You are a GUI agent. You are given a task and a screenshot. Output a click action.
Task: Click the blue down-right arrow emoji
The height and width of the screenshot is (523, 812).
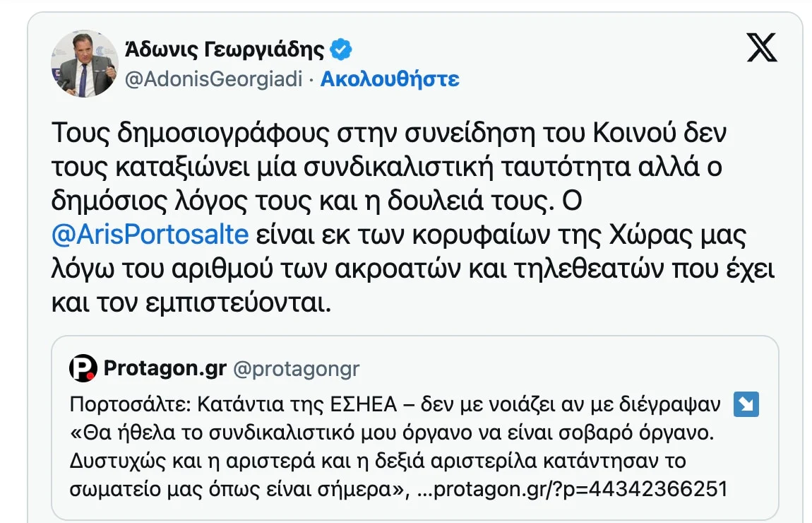click(746, 404)
